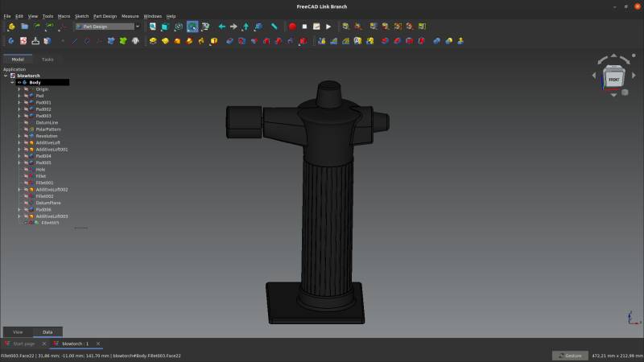Click the orange Additive Loft icon
The width and height of the screenshot is (644, 362).
(177, 41)
